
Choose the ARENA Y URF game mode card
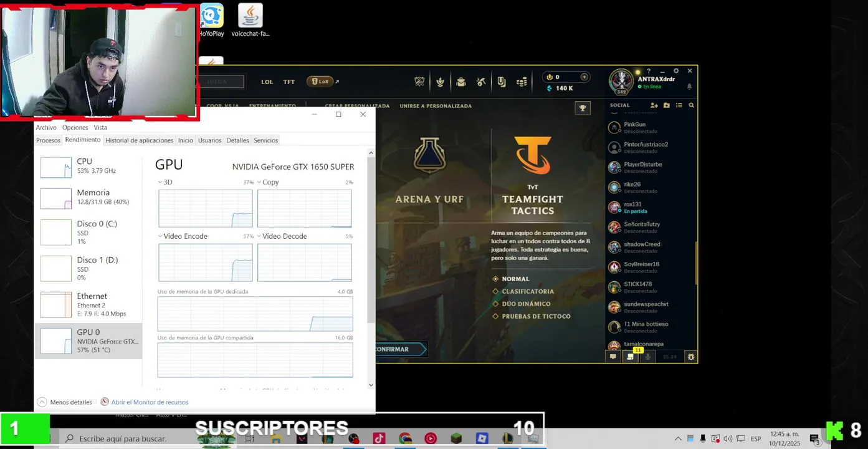tap(429, 171)
